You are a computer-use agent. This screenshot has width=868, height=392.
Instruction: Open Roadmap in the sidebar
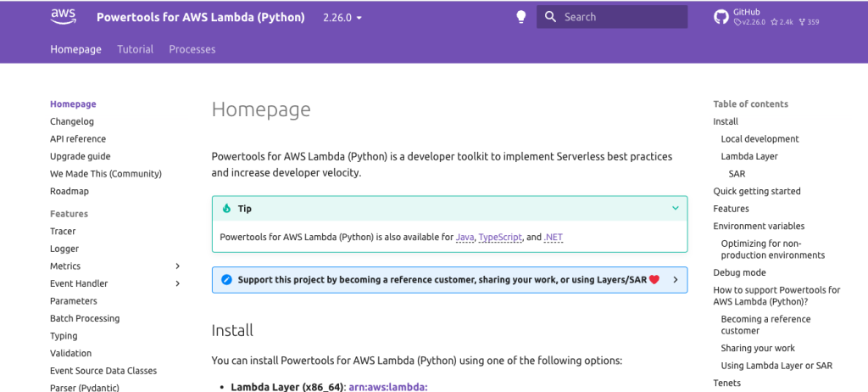pos(70,191)
